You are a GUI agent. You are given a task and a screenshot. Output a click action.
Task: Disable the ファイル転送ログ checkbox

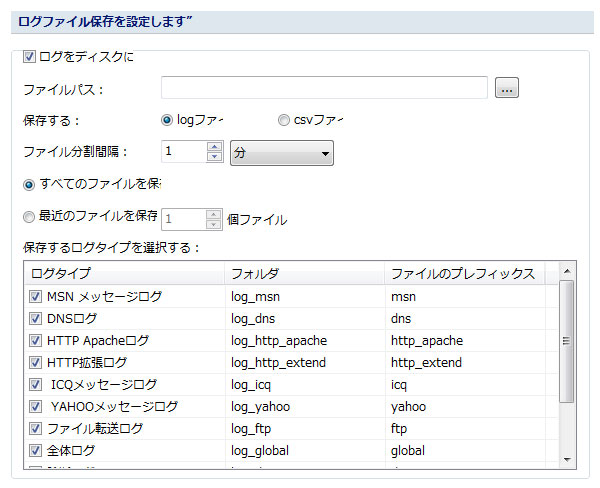(35, 429)
